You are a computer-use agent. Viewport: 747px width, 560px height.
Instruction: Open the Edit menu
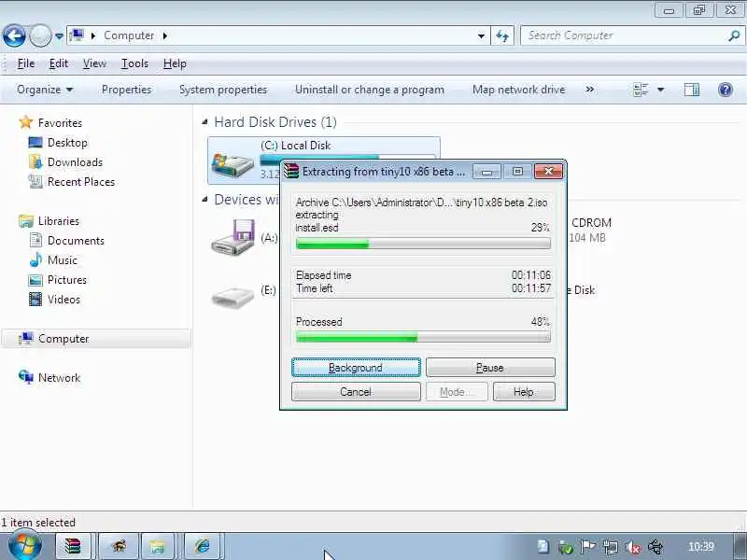click(59, 63)
